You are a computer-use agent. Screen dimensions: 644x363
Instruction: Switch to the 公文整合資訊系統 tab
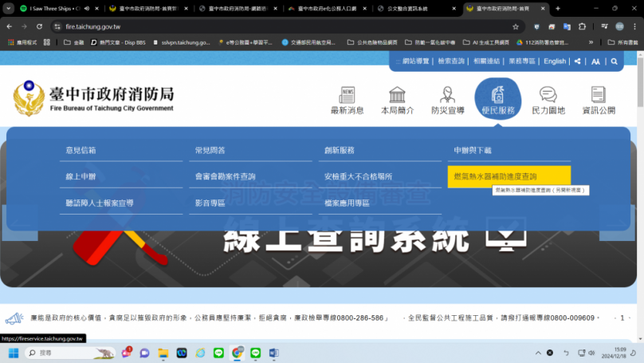[x=416, y=8]
